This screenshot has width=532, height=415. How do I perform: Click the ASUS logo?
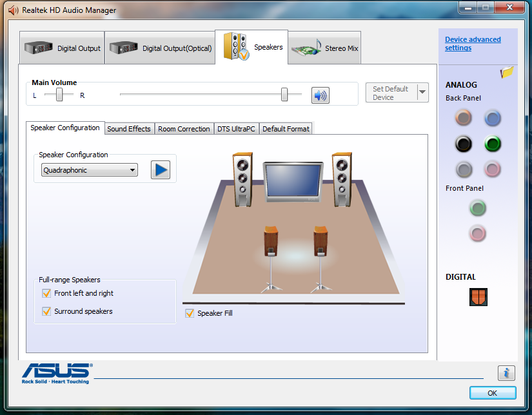click(57, 373)
